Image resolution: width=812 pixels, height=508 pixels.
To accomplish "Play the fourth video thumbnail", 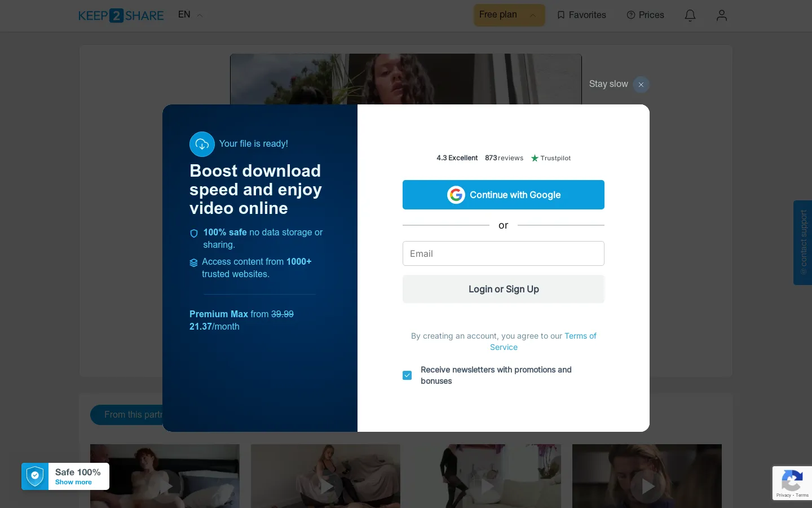I will (647, 476).
